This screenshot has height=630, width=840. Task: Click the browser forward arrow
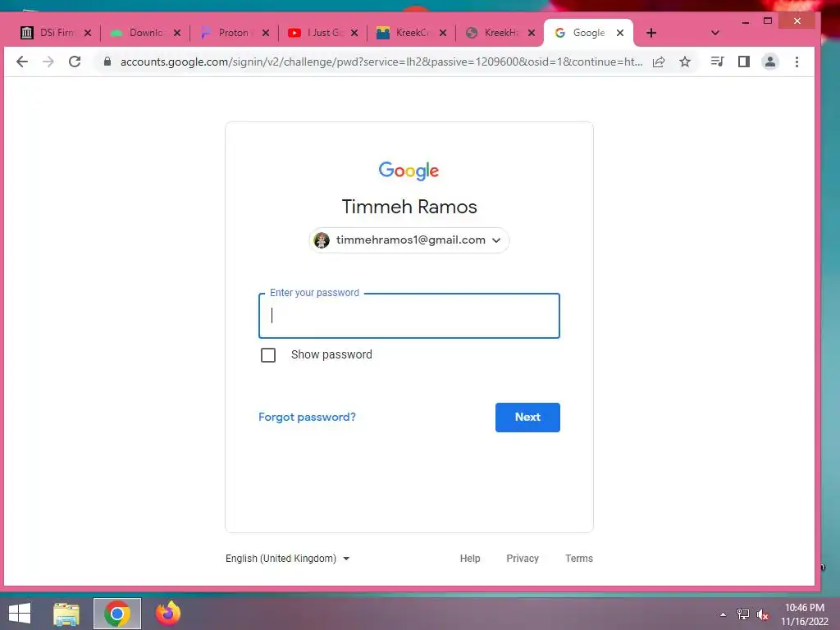click(x=48, y=62)
